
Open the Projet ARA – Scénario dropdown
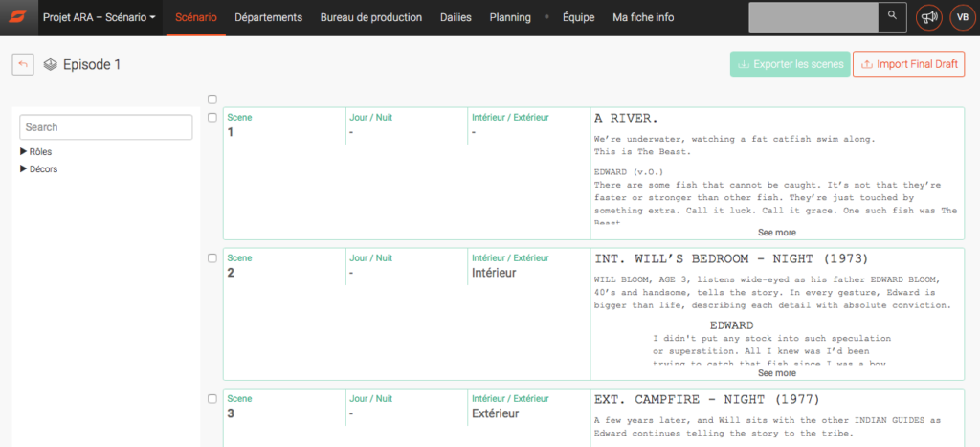pyautogui.click(x=100, y=17)
